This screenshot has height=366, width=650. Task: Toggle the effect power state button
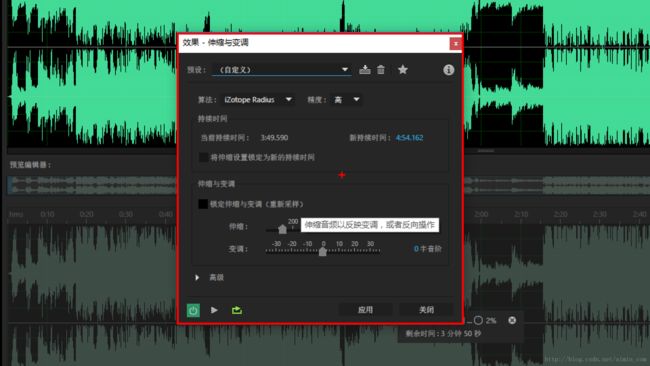pyautogui.click(x=193, y=310)
